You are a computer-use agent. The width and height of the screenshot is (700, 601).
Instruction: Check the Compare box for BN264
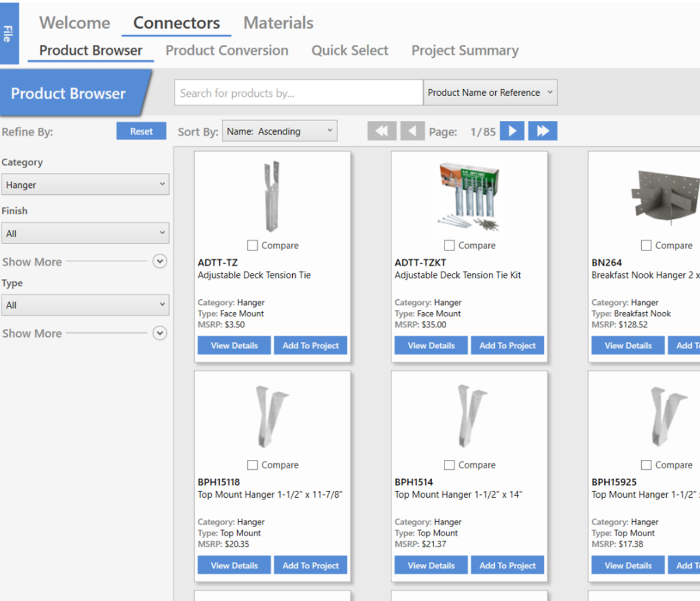tap(646, 245)
